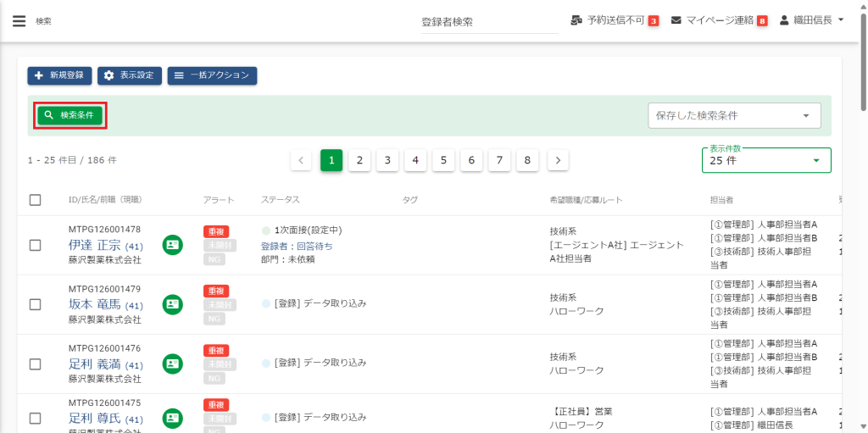This screenshot has height=433, width=868.
Task: Open the 足利 尊氏 applicant name link
Action: coord(95,419)
